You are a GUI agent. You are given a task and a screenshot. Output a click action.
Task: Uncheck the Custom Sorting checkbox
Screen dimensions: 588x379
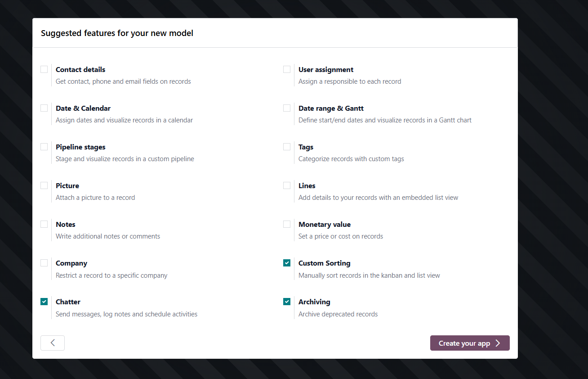pyautogui.click(x=287, y=263)
